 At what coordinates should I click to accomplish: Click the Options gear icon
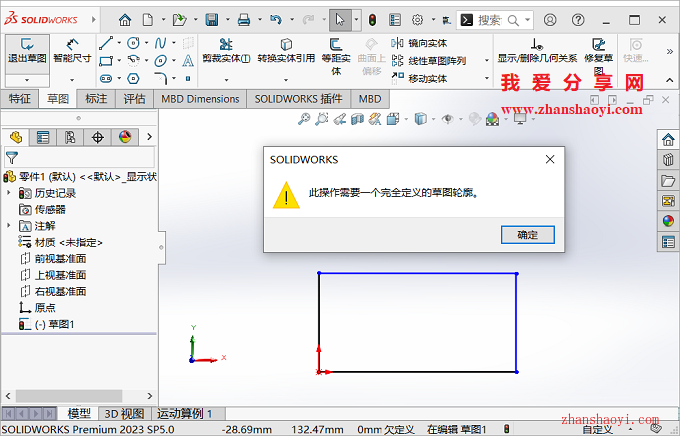[417, 20]
